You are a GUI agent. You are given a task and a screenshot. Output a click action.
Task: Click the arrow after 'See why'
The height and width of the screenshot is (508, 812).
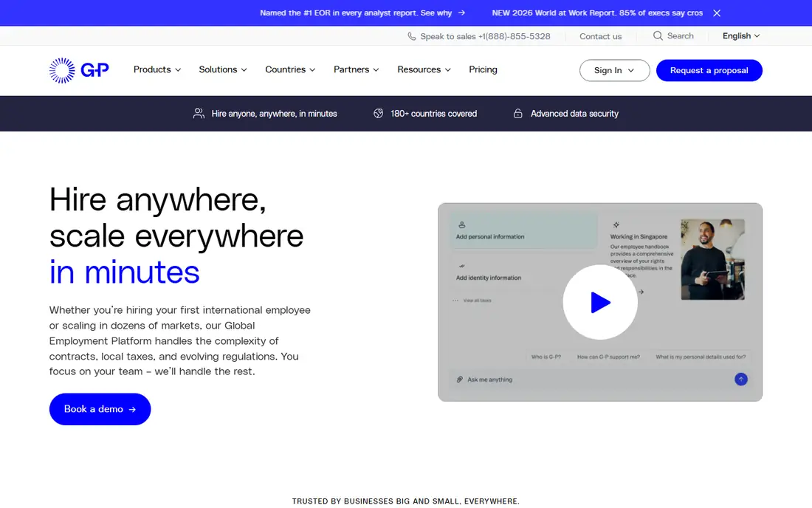(x=461, y=13)
